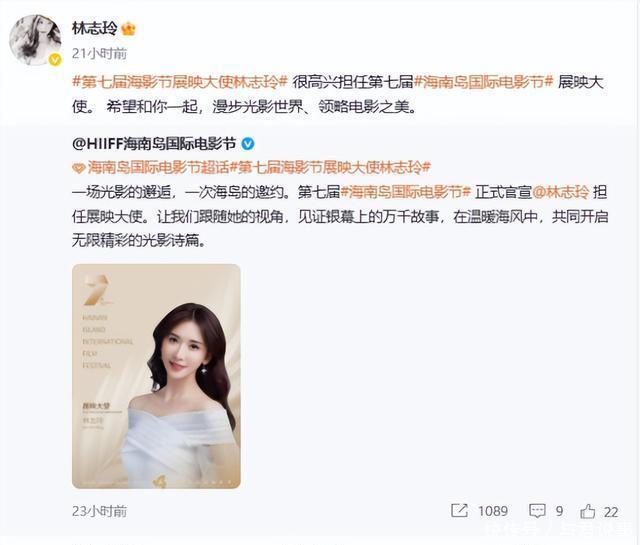Image resolution: width=640 pixels, height=545 pixels.
Task: Click the repost count 1089
Action: point(493,511)
